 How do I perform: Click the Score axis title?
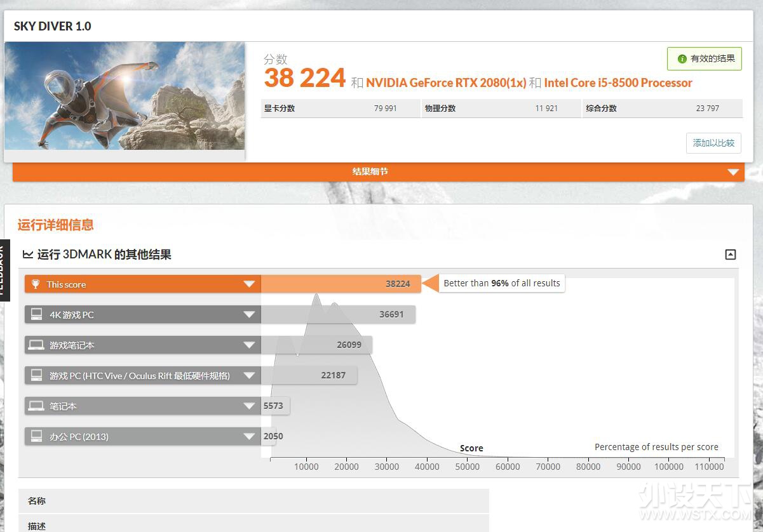471,448
